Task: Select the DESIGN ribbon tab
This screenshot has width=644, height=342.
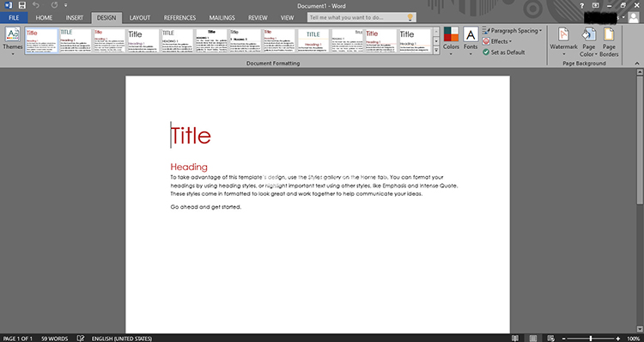Action: 106,18
